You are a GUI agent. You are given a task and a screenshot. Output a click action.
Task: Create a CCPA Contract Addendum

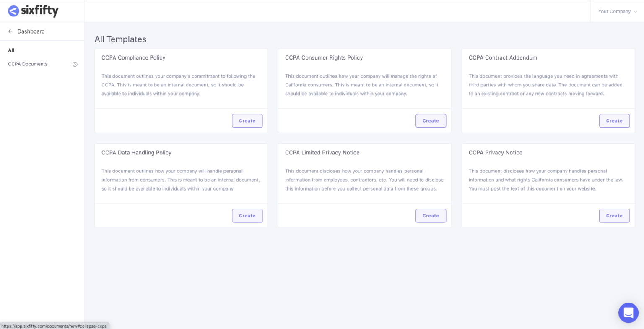click(614, 121)
